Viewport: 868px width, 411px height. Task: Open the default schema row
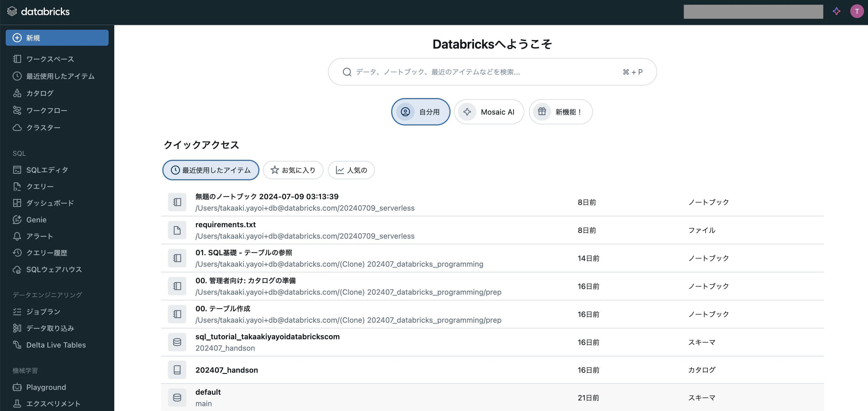(492, 398)
